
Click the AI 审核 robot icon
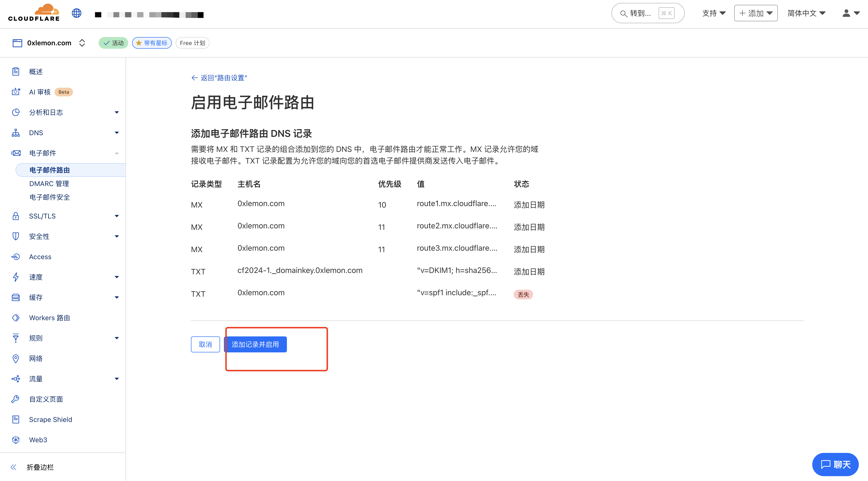coord(16,92)
